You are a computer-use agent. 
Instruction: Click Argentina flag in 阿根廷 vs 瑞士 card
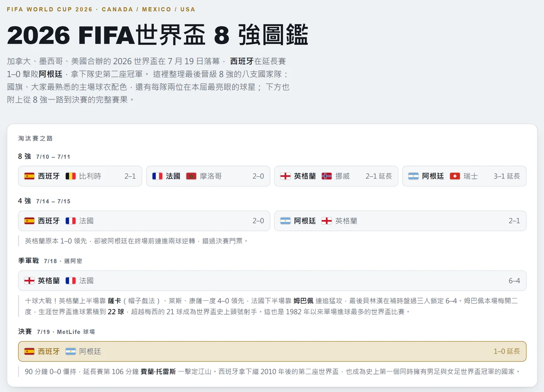click(x=413, y=176)
